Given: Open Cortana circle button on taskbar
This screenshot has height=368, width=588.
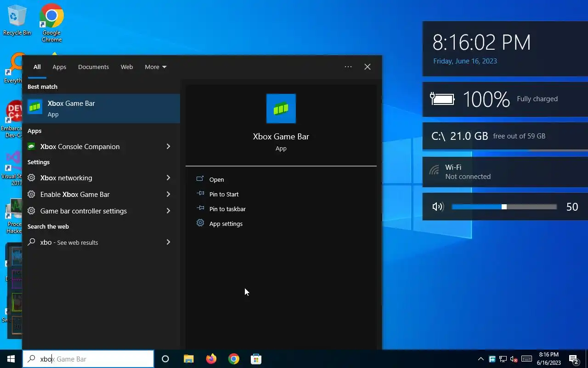Looking at the screenshot, I should pos(165,359).
